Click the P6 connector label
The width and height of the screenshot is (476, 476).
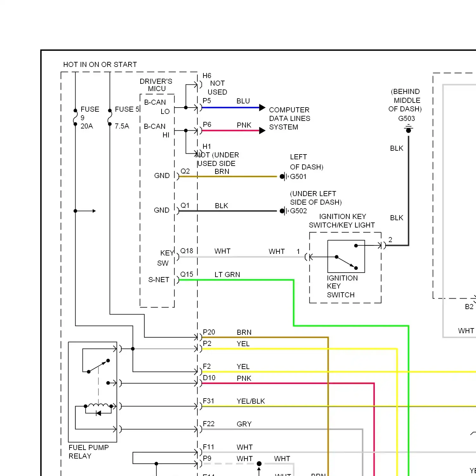click(207, 124)
